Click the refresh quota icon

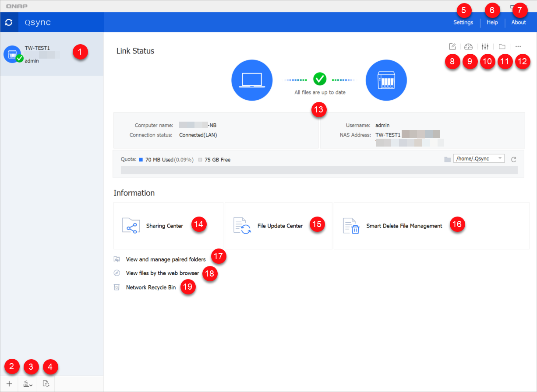(x=514, y=159)
